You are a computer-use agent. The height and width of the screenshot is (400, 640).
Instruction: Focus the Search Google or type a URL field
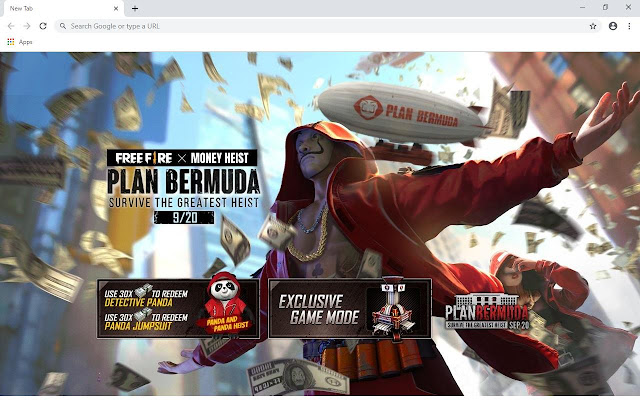point(327,26)
